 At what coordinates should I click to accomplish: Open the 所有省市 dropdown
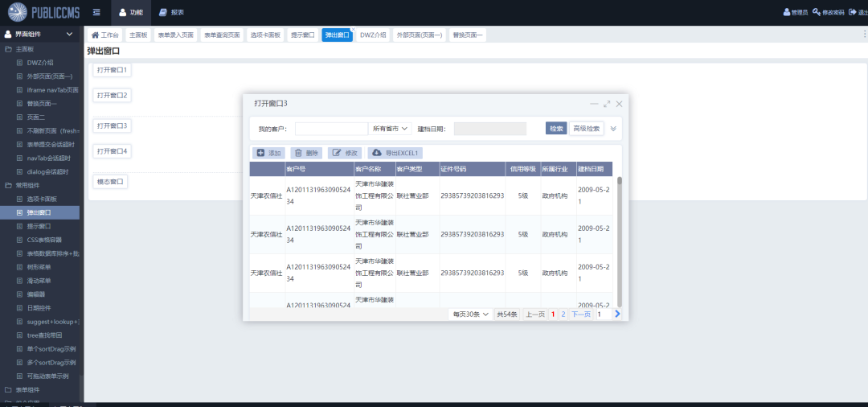(391, 129)
